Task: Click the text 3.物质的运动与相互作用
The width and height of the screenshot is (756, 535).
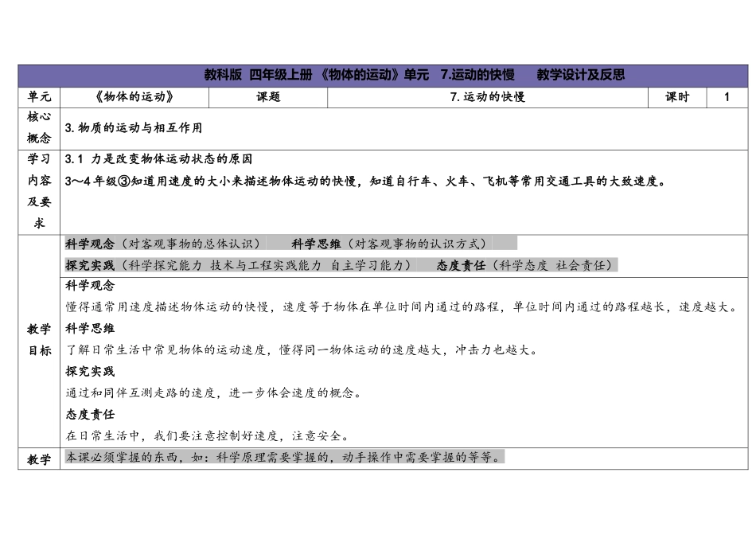Action: tap(134, 128)
